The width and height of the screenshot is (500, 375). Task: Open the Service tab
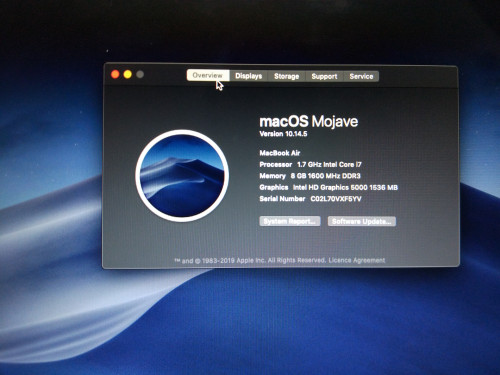tap(361, 76)
